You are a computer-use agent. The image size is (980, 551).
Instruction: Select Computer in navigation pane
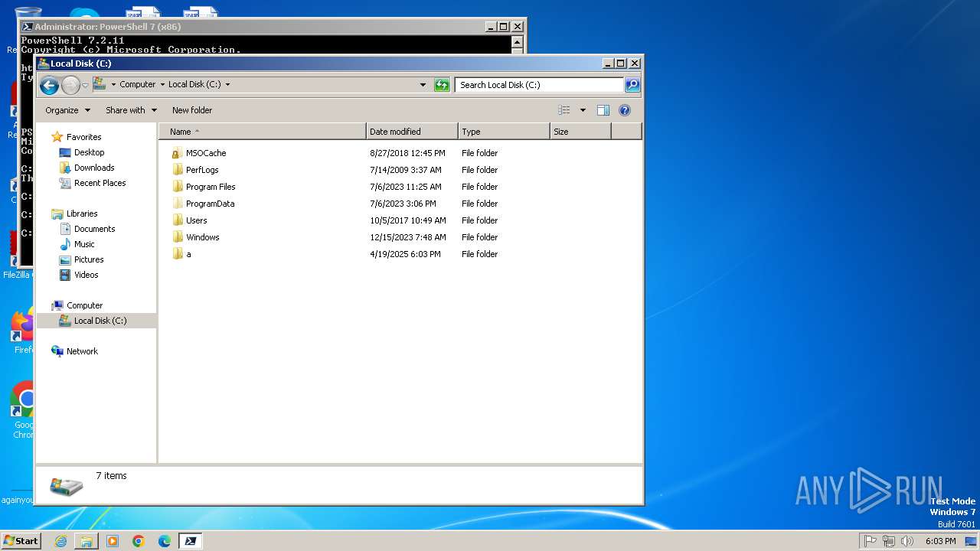tap(84, 305)
